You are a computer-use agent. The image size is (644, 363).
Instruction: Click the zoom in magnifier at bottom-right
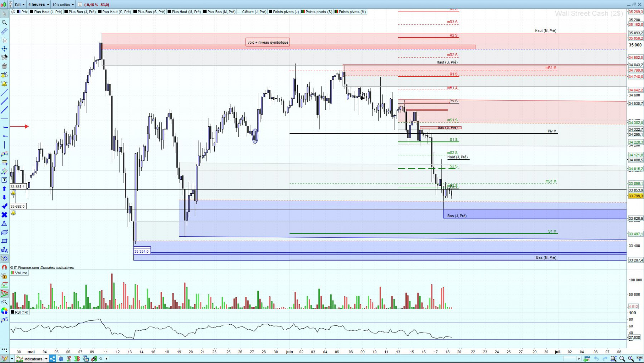[631, 359]
